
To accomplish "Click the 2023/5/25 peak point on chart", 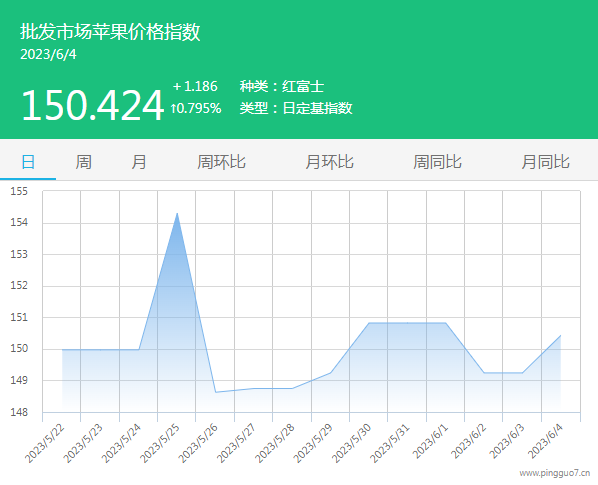I will (177, 214).
